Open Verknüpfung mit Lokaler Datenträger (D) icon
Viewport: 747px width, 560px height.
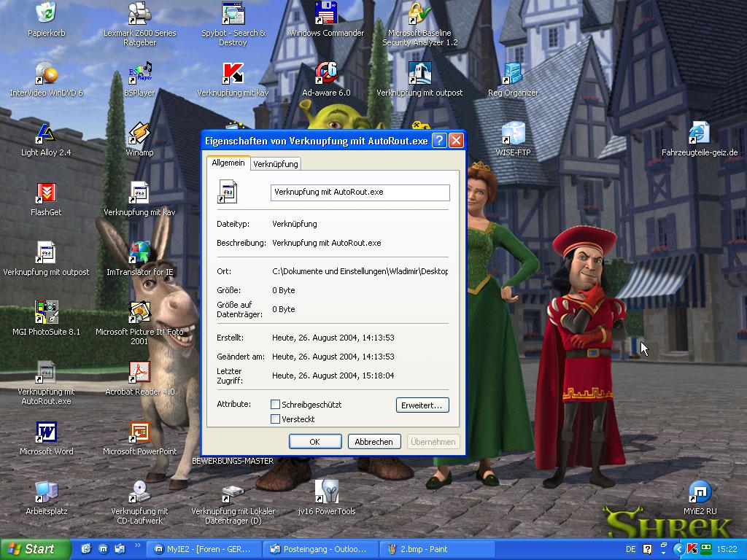coord(233,493)
